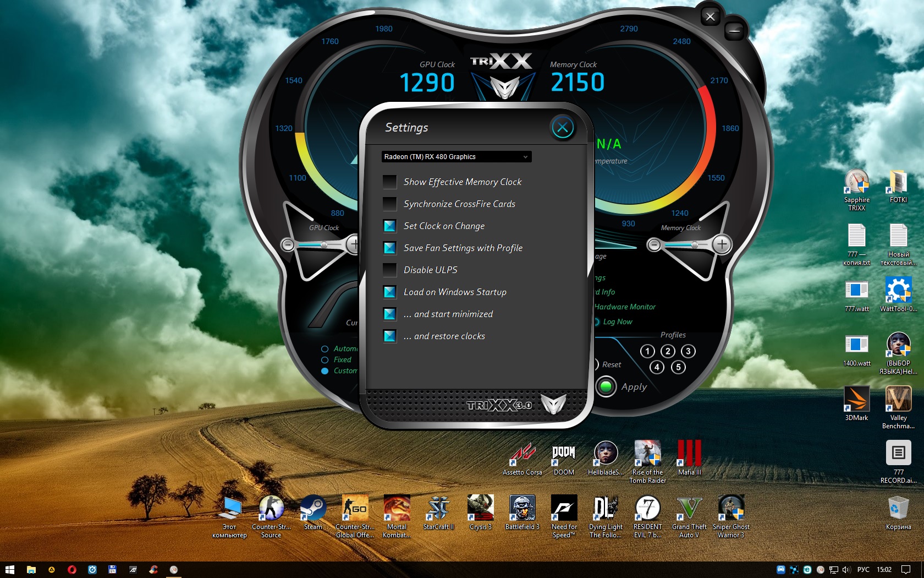Viewport: 924px width, 578px height.
Task: Open the Need for Speed shortcut
Action: pyautogui.click(x=564, y=517)
